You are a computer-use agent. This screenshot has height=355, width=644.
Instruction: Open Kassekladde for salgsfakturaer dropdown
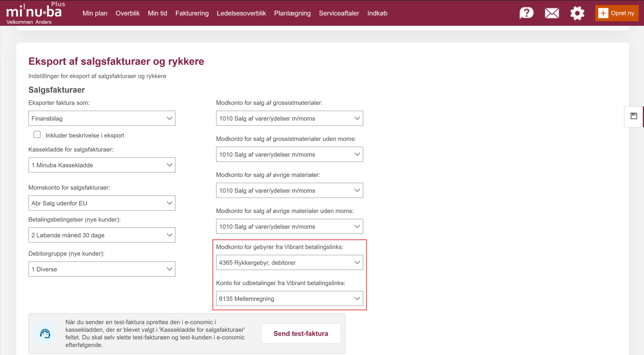click(102, 165)
